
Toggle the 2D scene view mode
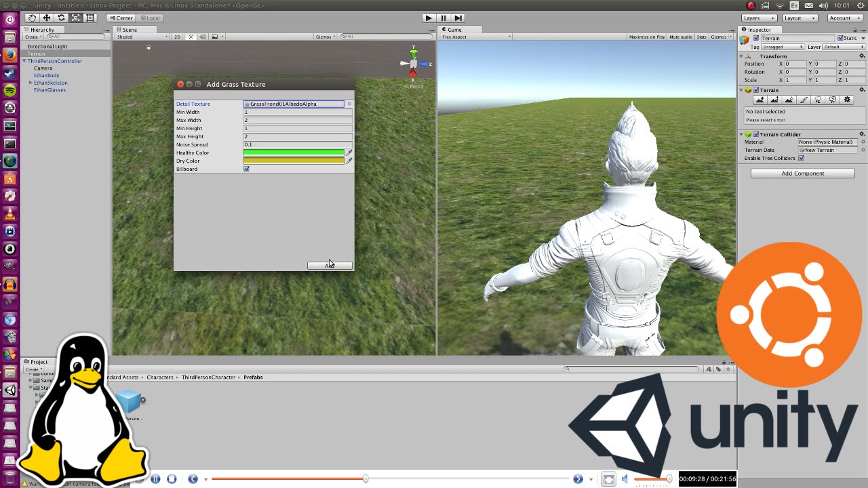coord(178,37)
